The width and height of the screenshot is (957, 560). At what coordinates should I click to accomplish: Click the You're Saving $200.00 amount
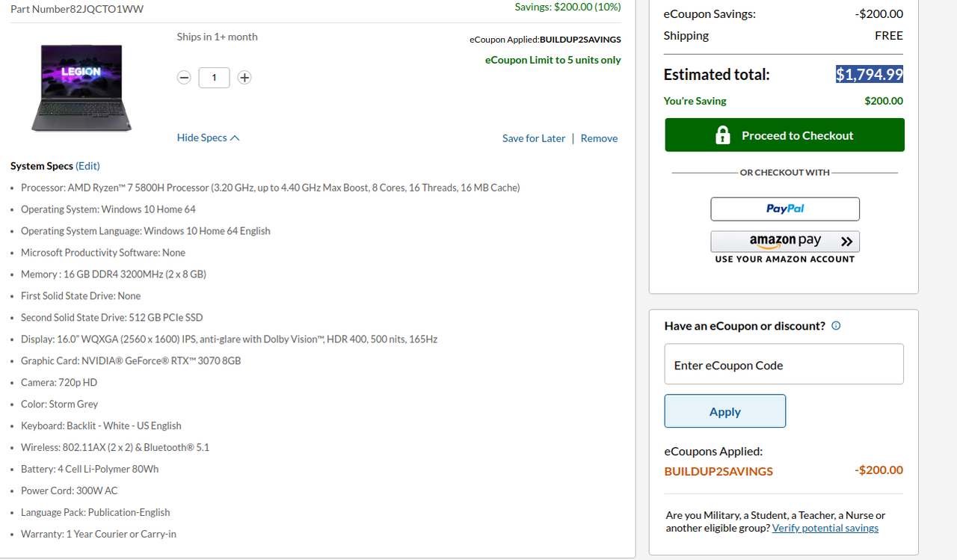tap(884, 101)
